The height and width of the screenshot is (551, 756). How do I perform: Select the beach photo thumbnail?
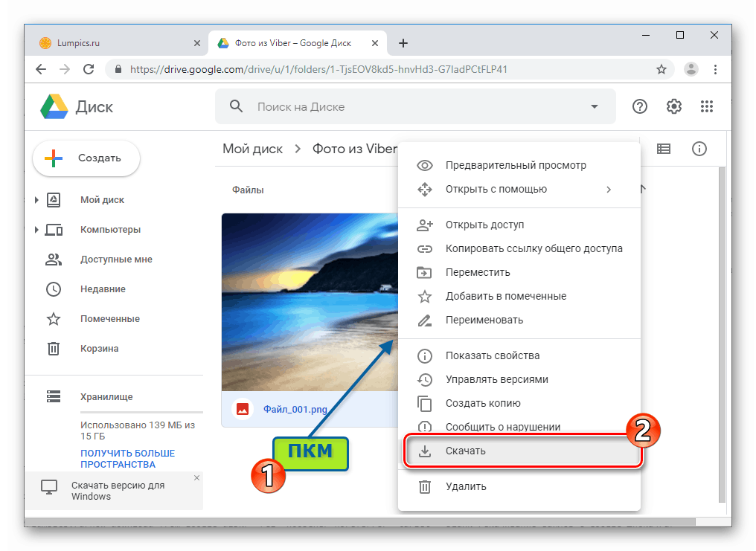click(x=310, y=302)
